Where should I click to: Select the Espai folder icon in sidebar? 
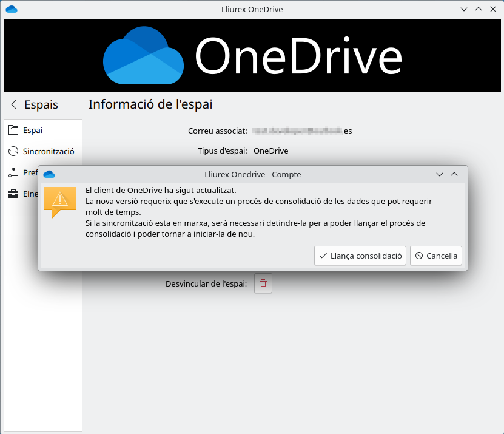13,129
